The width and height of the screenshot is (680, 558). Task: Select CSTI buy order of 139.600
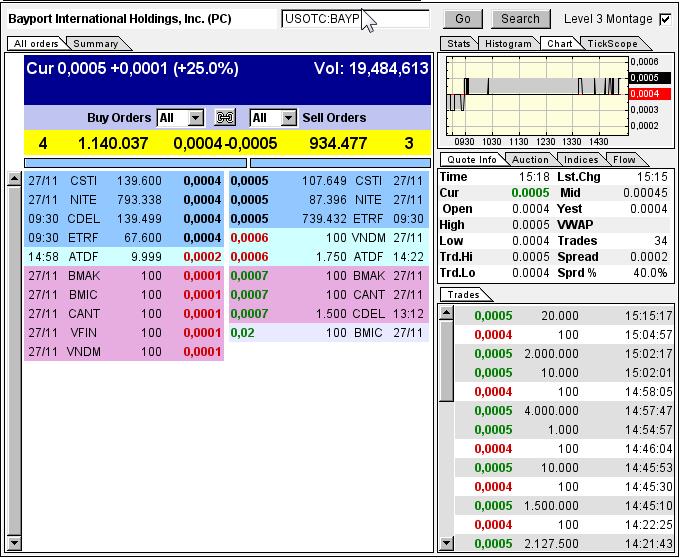(x=124, y=180)
